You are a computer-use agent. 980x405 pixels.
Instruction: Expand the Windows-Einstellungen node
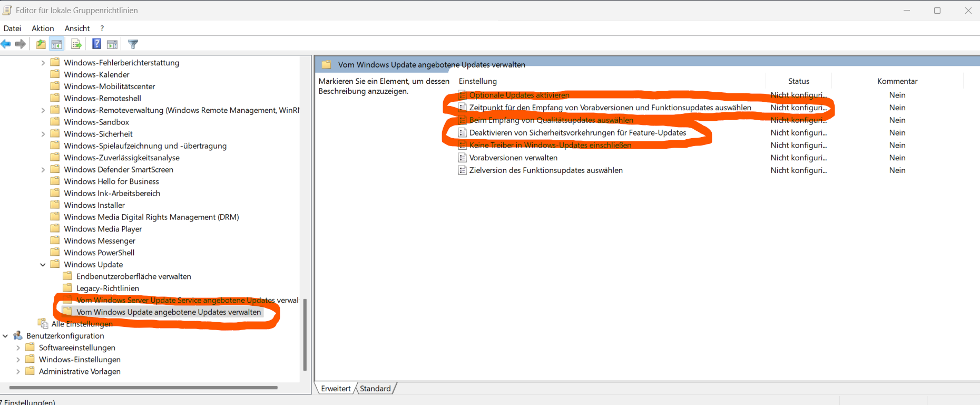[x=18, y=360]
